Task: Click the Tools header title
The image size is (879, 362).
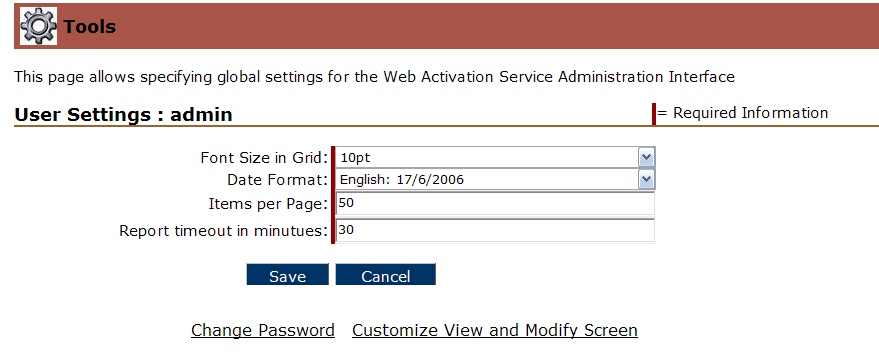Action: (x=90, y=26)
